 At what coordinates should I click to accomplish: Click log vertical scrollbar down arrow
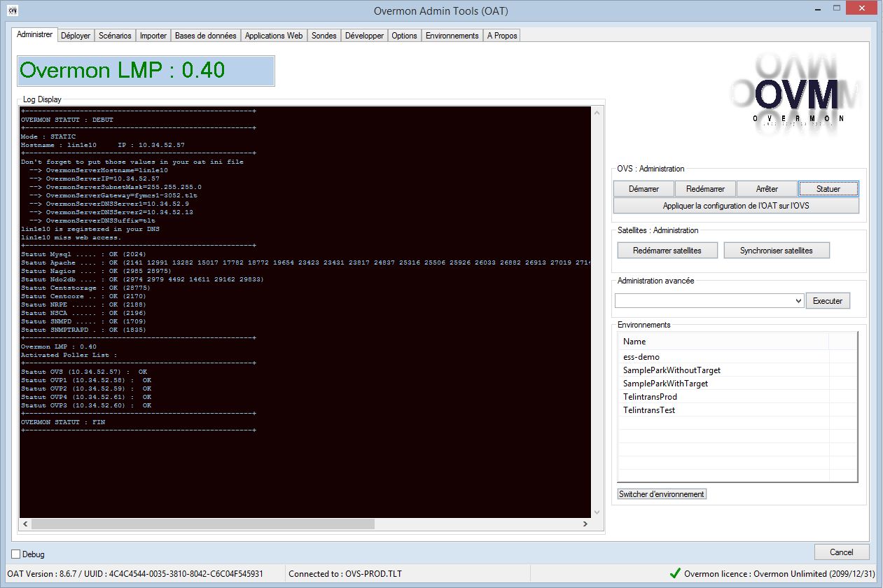point(597,512)
